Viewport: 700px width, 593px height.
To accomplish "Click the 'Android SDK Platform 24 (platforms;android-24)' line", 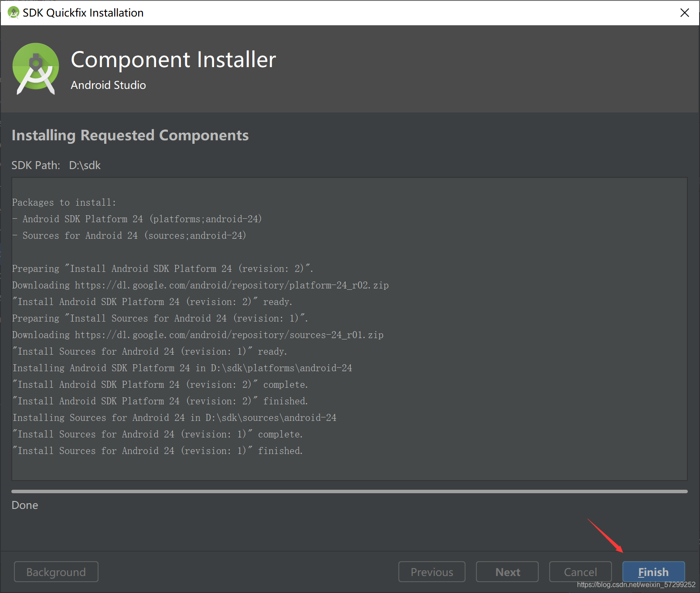I will point(137,219).
